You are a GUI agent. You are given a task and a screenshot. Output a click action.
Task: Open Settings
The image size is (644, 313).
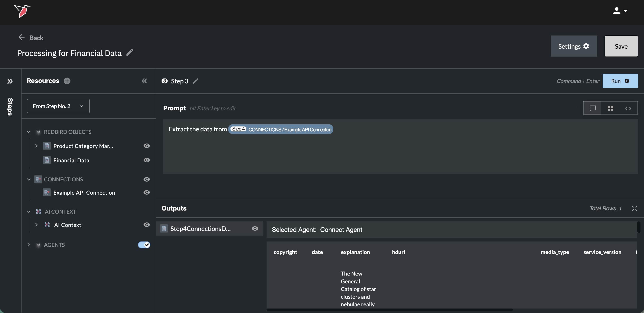tap(574, 46)
